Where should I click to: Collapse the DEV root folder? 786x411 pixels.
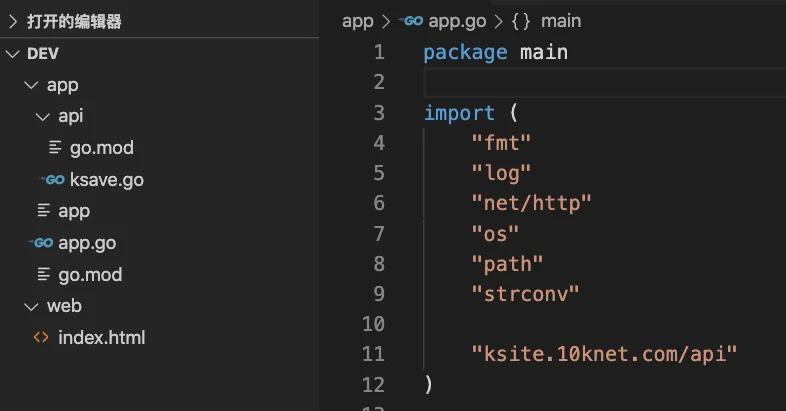(12, 53)
